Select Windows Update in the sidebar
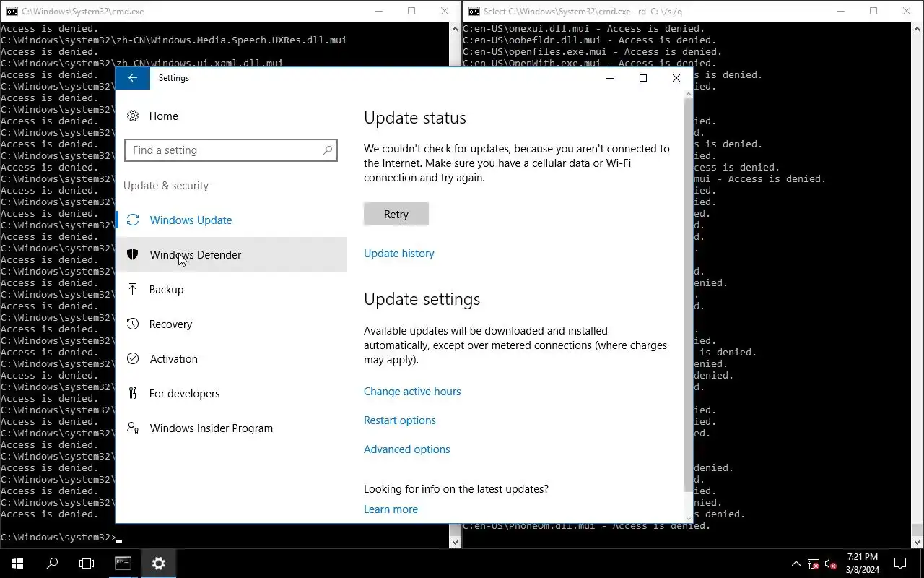 pos(231,220)
